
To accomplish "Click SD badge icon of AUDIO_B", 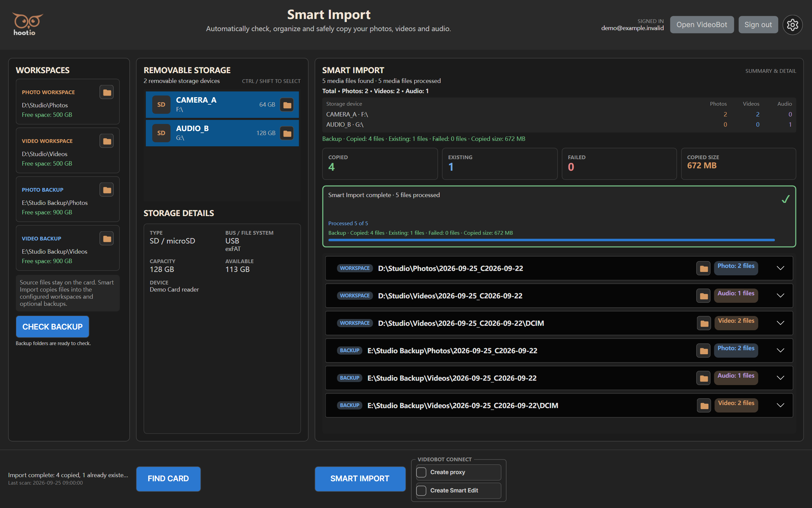I will click(161, 133).
